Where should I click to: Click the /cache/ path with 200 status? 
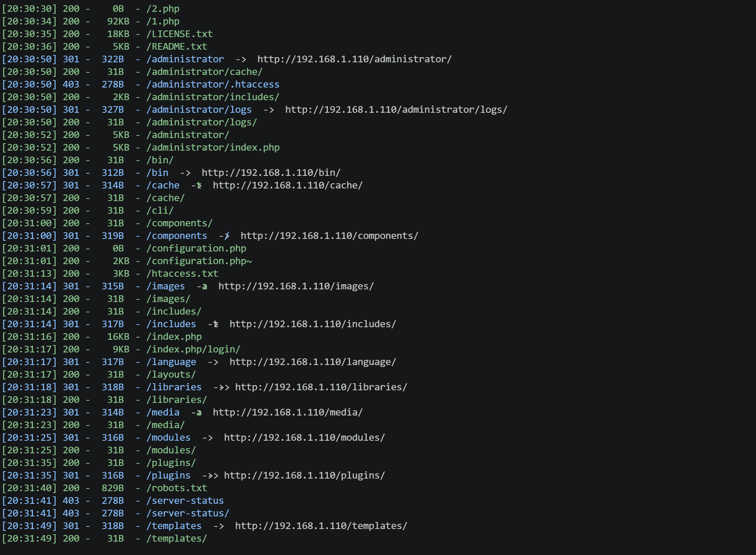[165, 198]
